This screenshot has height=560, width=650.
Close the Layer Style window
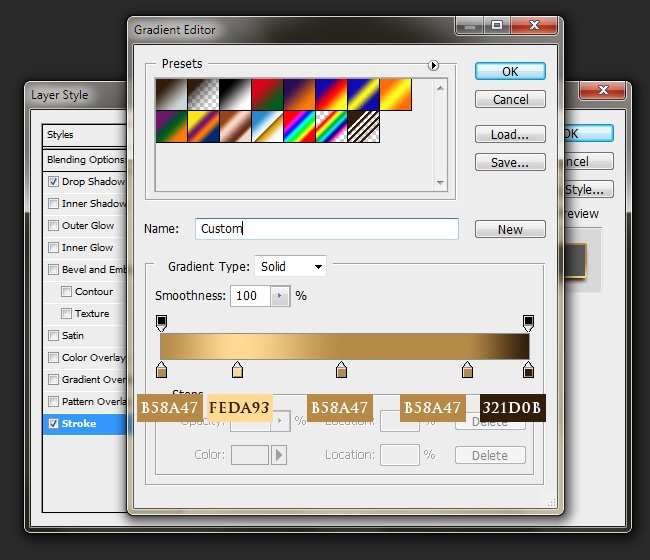[603, 90]
